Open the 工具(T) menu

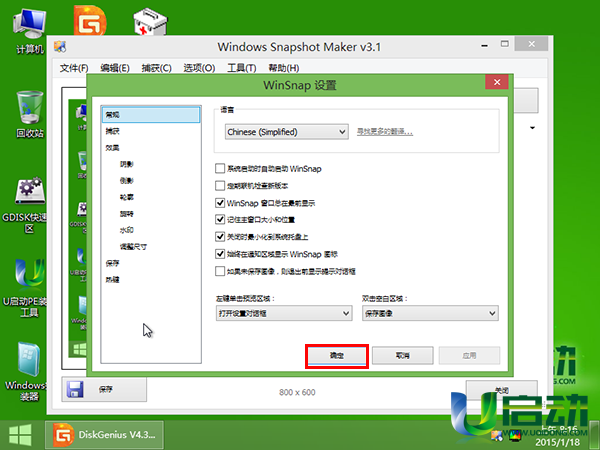tap(241, 68)
